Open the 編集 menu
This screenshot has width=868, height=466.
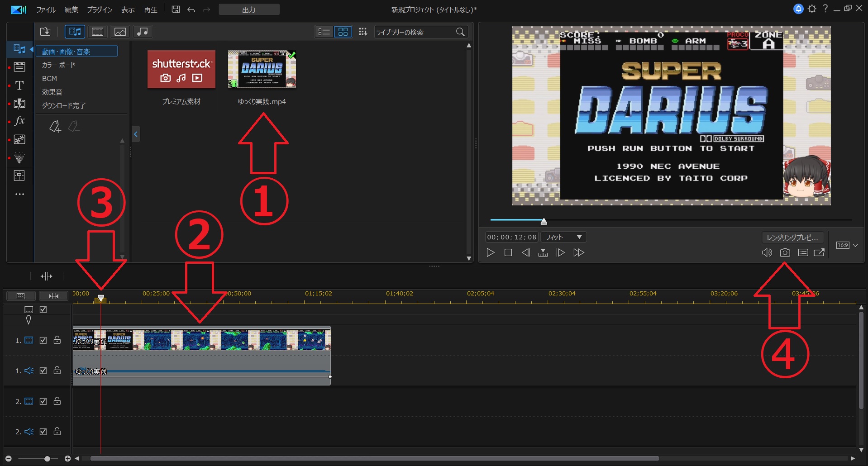(71, 10)
